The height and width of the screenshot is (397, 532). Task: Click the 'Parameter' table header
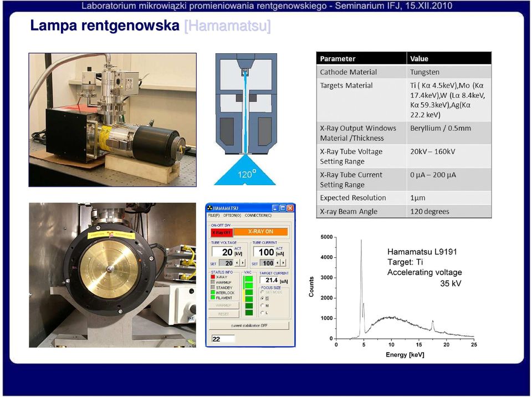click(361, 58)
